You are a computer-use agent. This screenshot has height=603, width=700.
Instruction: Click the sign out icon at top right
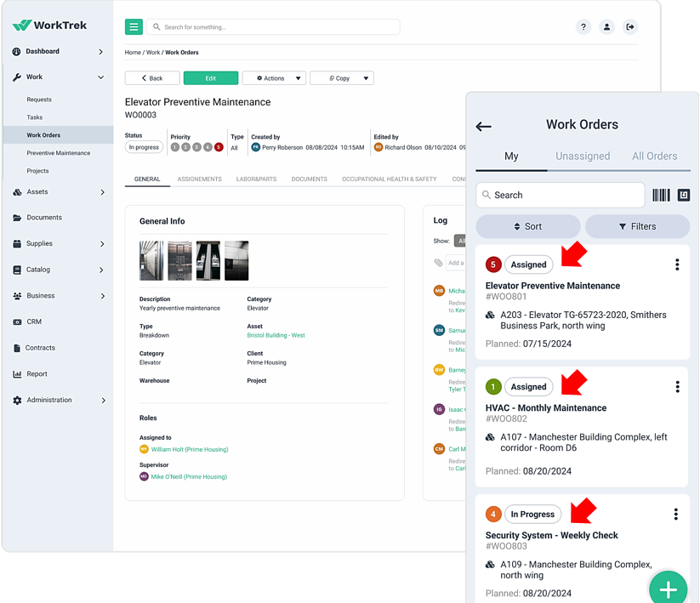click(x=630, y=26)
